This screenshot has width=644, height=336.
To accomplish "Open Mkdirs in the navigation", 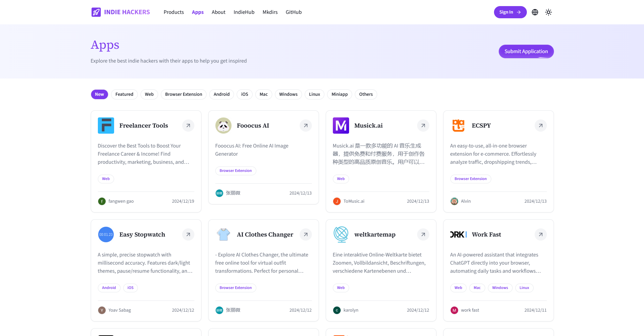I will point(270,12).
